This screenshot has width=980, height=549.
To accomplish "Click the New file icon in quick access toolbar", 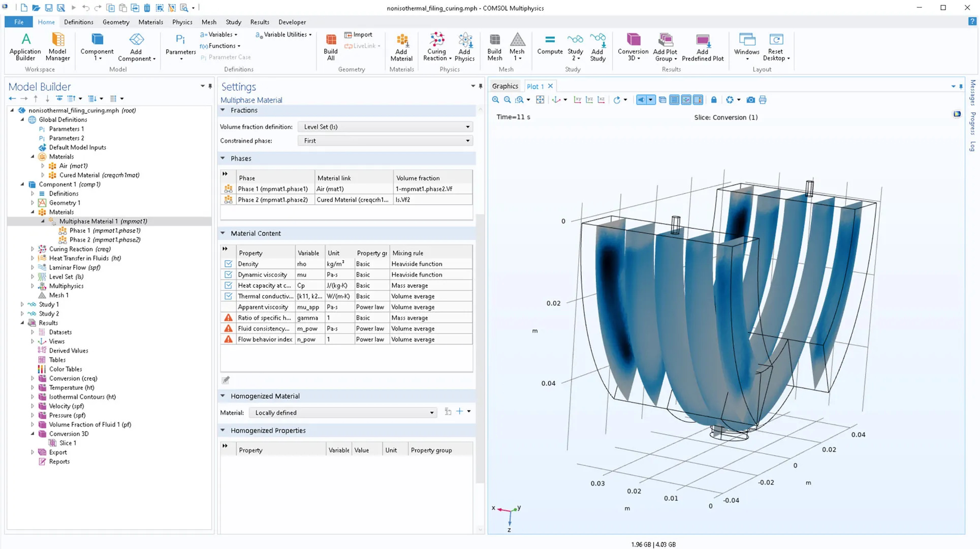I will tap(24, 8).
